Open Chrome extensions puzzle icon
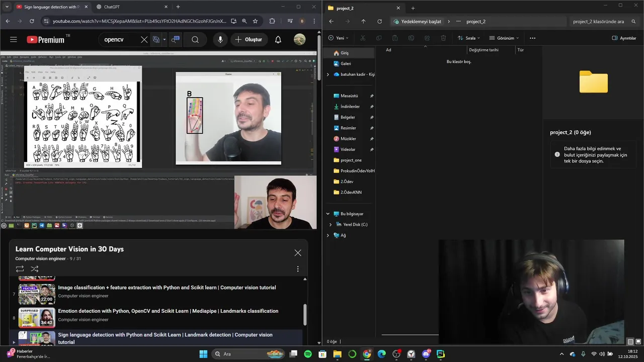644x362 pixels. (x=272, y=21)
